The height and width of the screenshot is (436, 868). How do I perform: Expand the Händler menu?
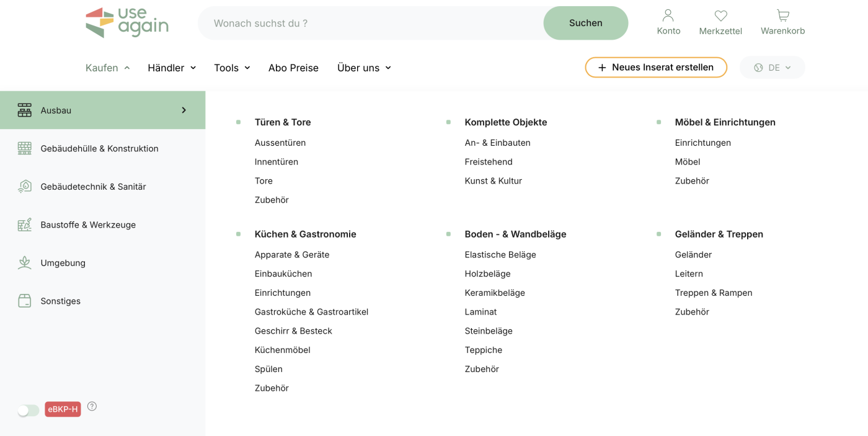pyautogui.click(x=172, y=68)
